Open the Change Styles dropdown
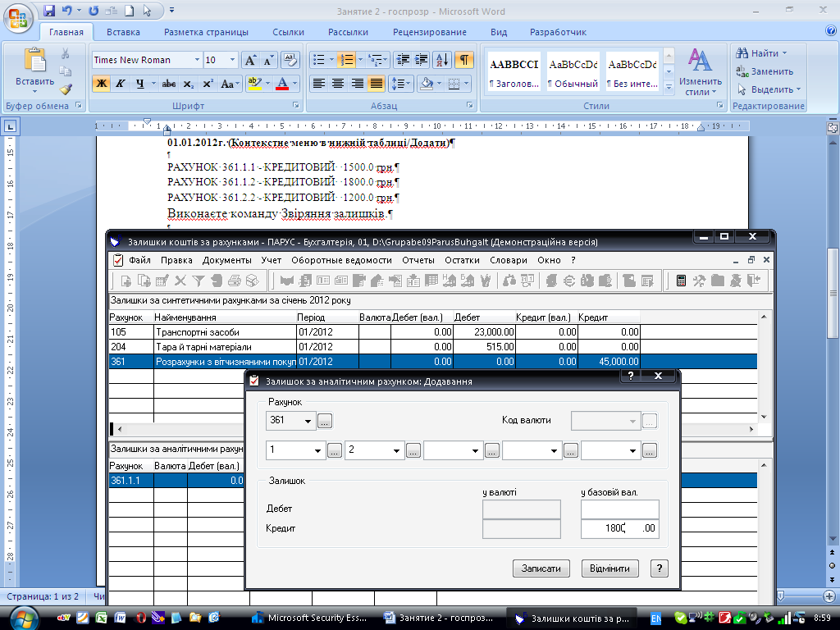This screenshot has width=840, height=630. point(701,73)
